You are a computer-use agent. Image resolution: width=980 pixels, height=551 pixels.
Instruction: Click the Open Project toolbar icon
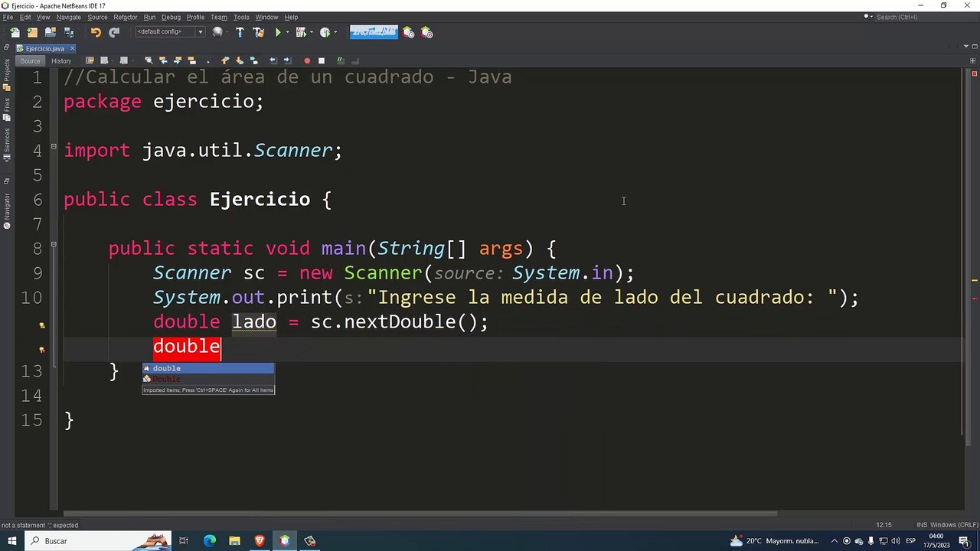click(51, 32)
